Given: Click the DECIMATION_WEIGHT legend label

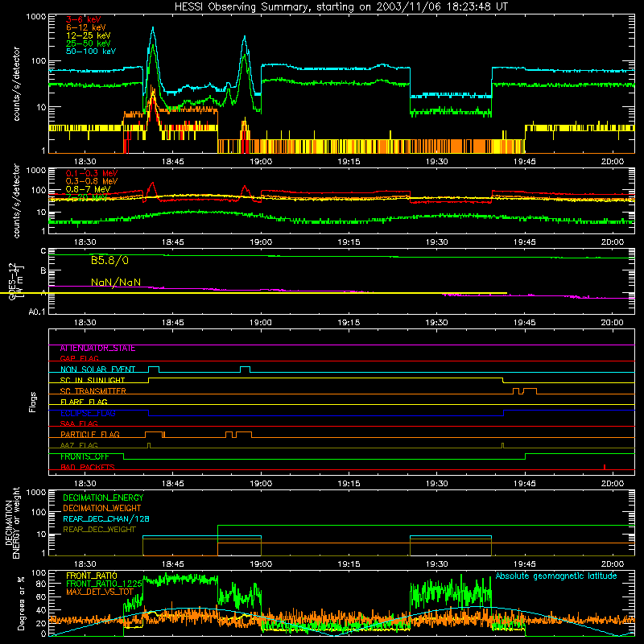Looking at the screenshot, I should pos(102,508).
